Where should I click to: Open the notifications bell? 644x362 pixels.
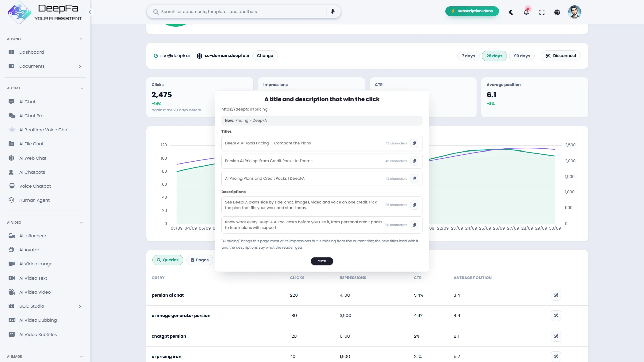point(526,12)
